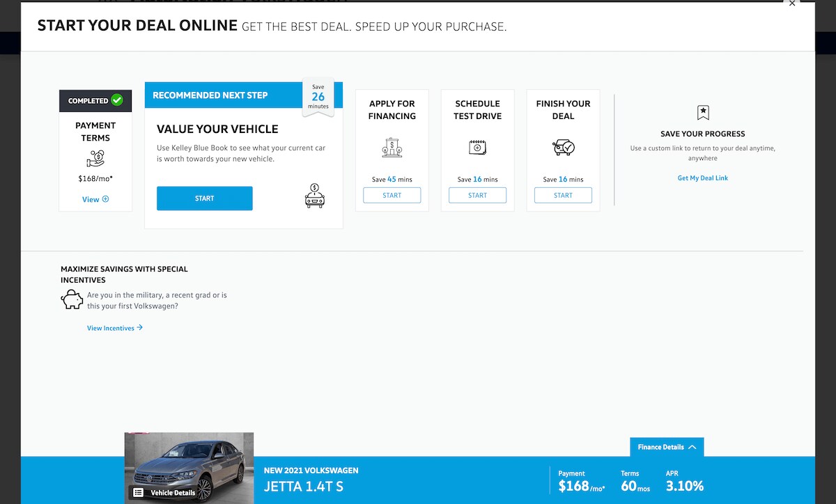Click the $168/mo* payment terms amount
This screenshot has height=504, width=836.
click(95, 179)
